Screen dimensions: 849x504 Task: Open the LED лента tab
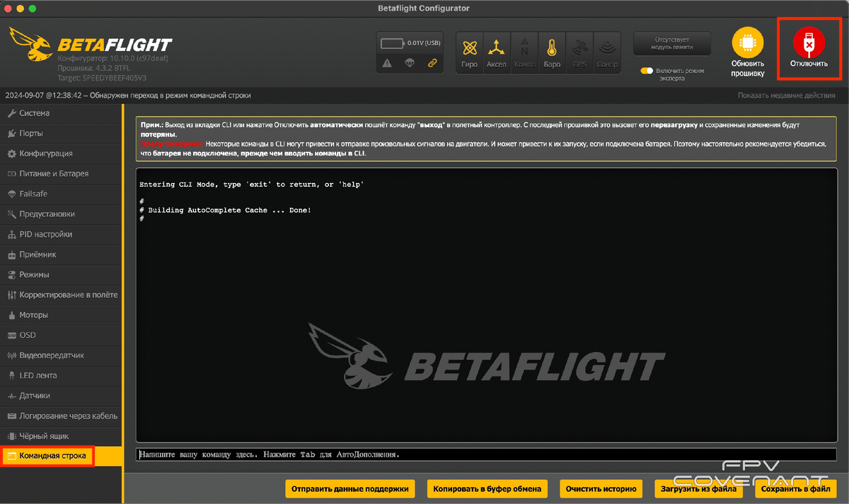(x=62, y=375)
